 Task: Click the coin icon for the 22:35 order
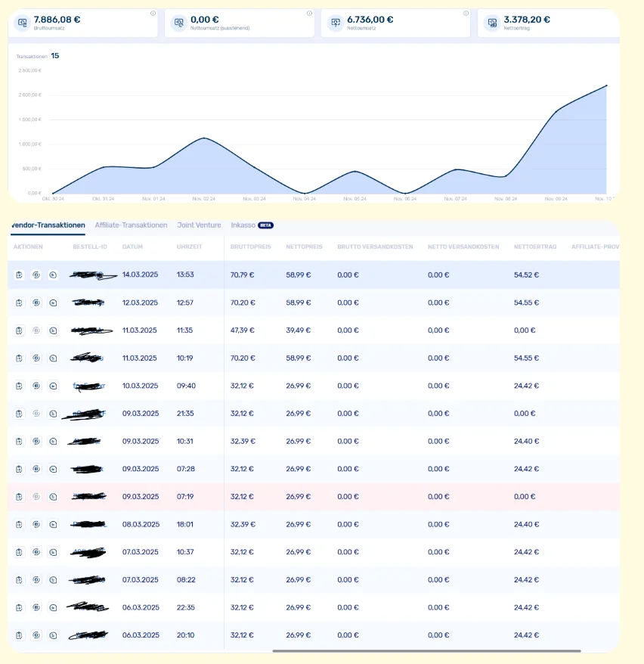pyautogui.click(x=36, y=608)
